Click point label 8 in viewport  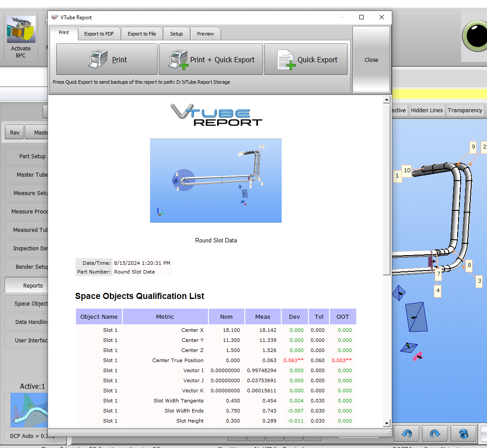tap(469, 265)
